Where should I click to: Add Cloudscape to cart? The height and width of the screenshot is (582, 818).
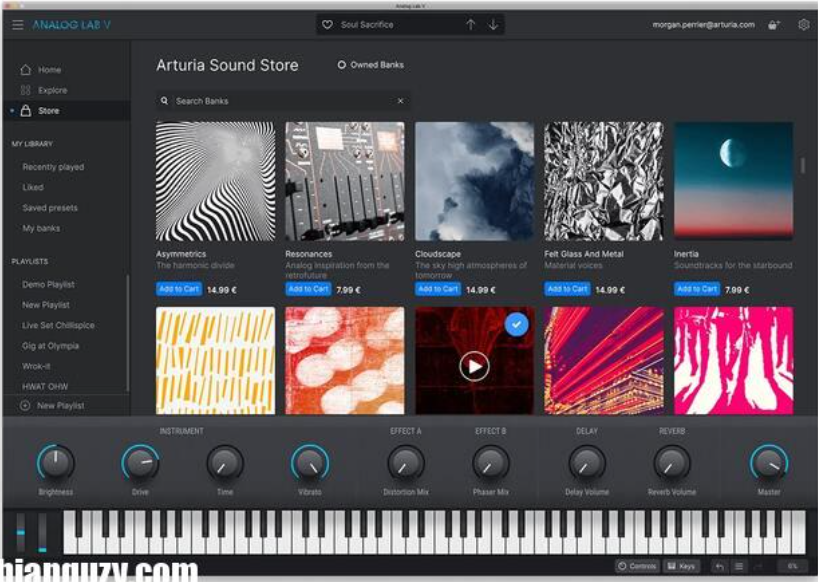[438, 289]
